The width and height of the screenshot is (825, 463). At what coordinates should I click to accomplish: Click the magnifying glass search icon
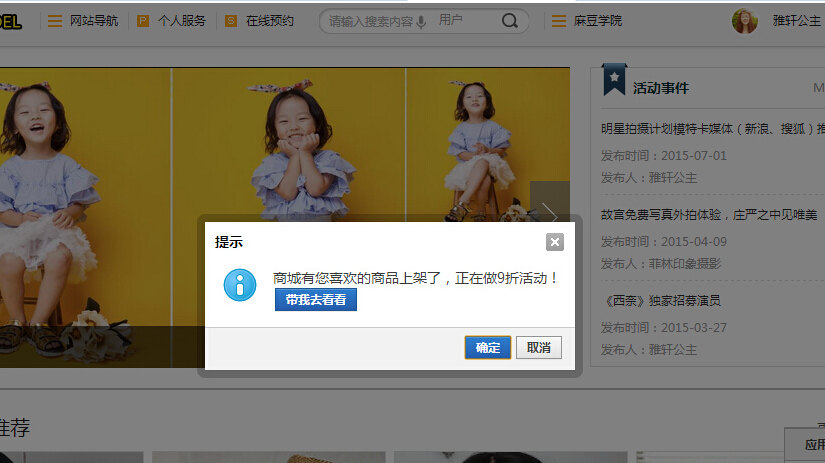[509, 21]
